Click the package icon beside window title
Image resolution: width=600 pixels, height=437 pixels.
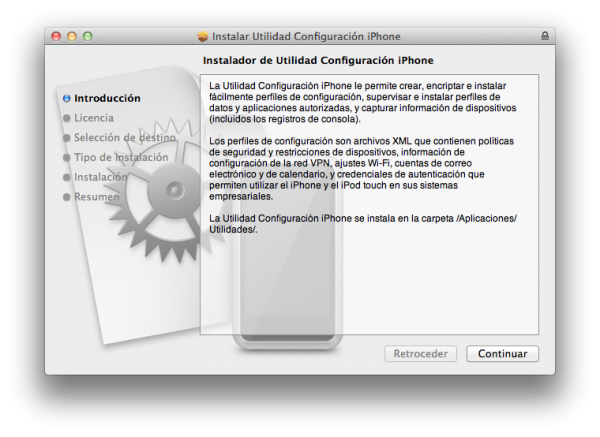202,36
